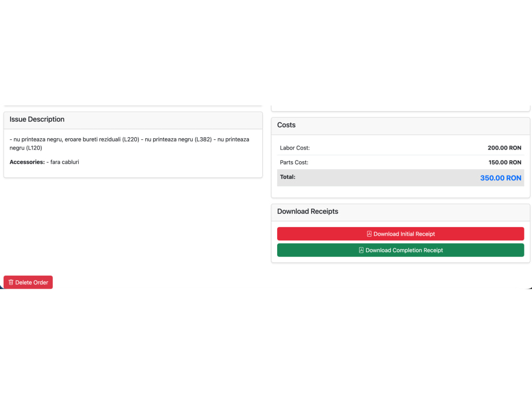Click the Costs card heading
This screenshot has height=399, width=532.
[x=286, y=125]
